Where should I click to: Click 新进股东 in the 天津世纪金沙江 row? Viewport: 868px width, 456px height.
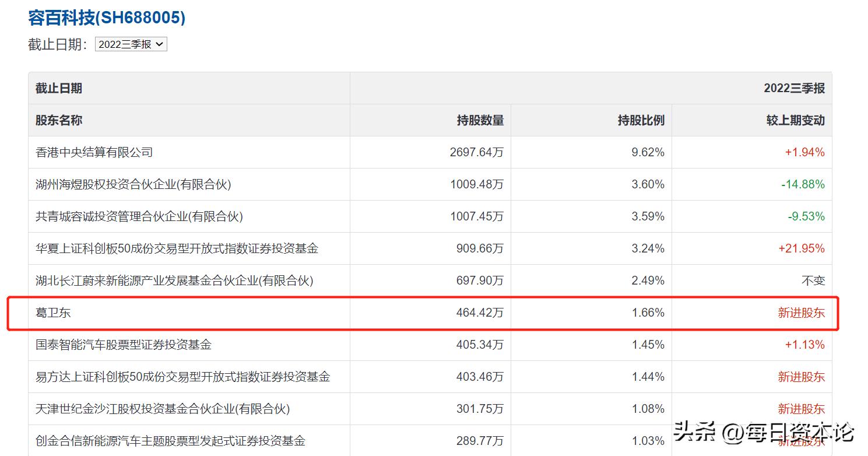click(802, 409)
